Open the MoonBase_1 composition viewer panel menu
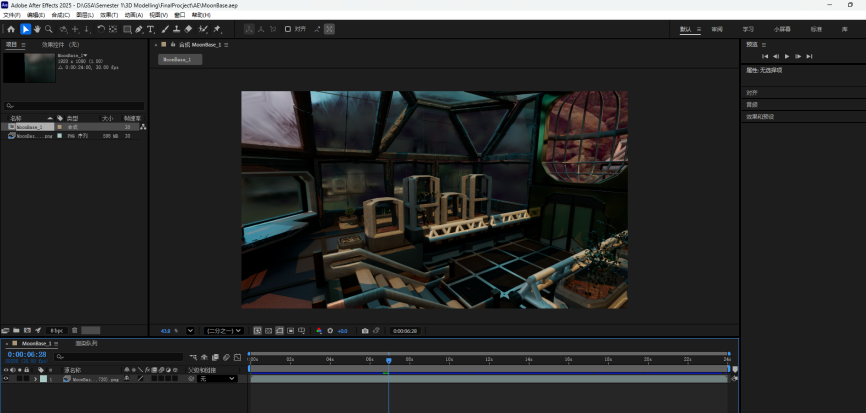 (226, 45)
